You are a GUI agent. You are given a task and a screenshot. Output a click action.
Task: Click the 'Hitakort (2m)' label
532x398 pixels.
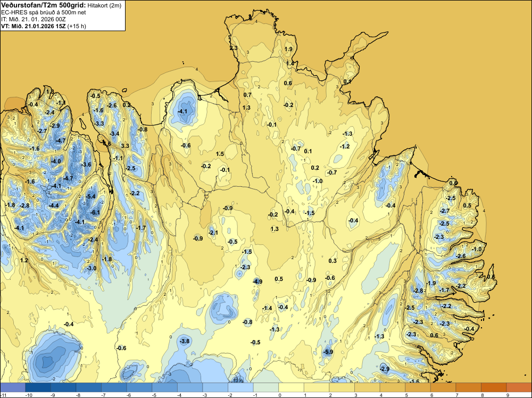(x=104, y=5)
